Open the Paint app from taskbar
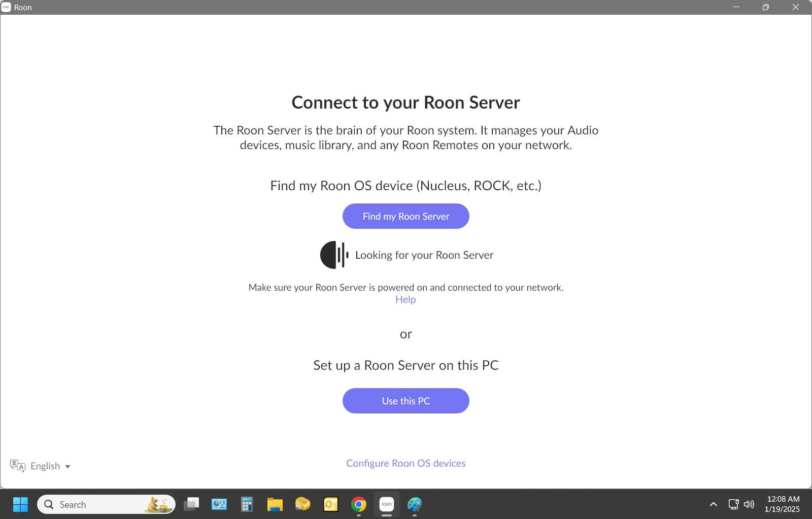Screen dimensions: 812x519 (x=415, y=504)
